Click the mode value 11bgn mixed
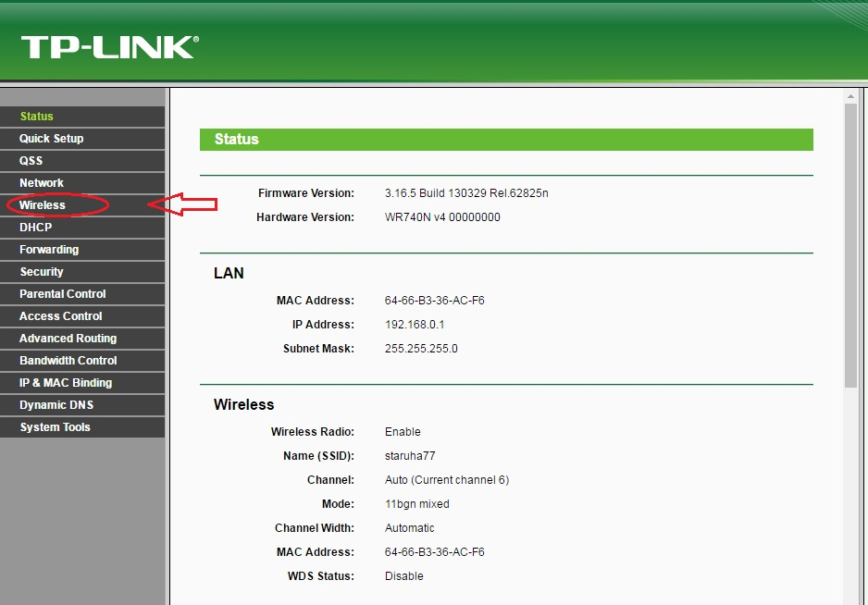 tap(416, 504)
